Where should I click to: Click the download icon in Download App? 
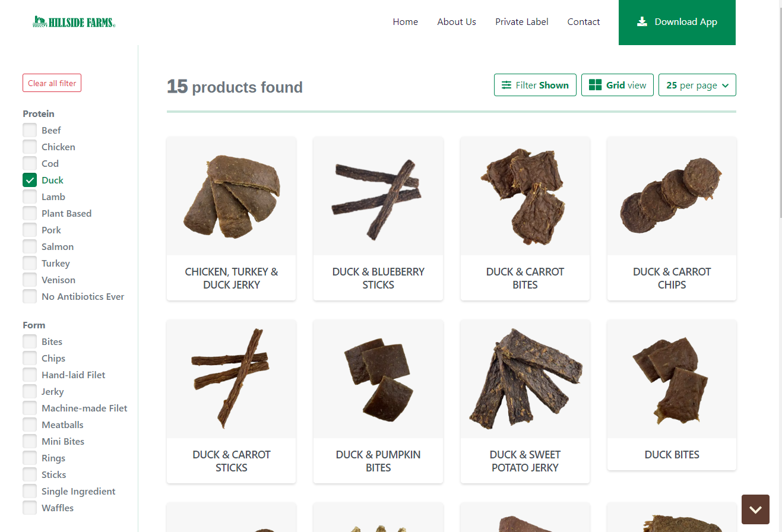(642, 22)
